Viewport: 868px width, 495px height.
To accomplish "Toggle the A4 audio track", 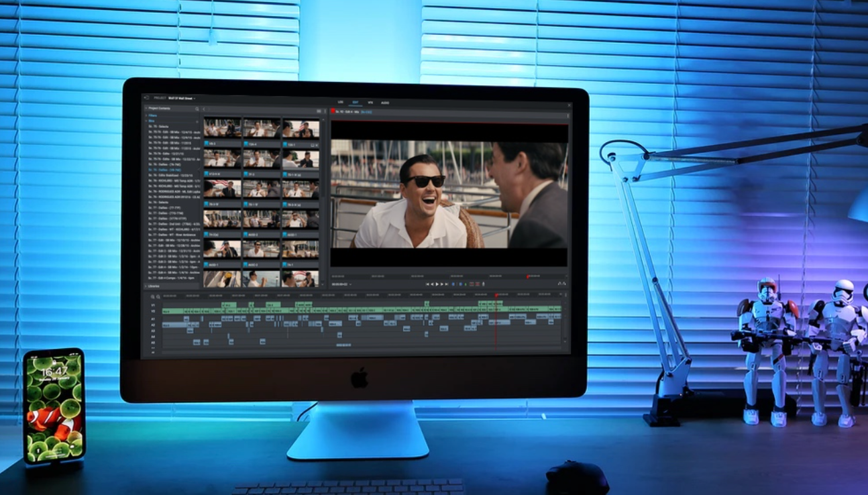I will click(153, 337).
